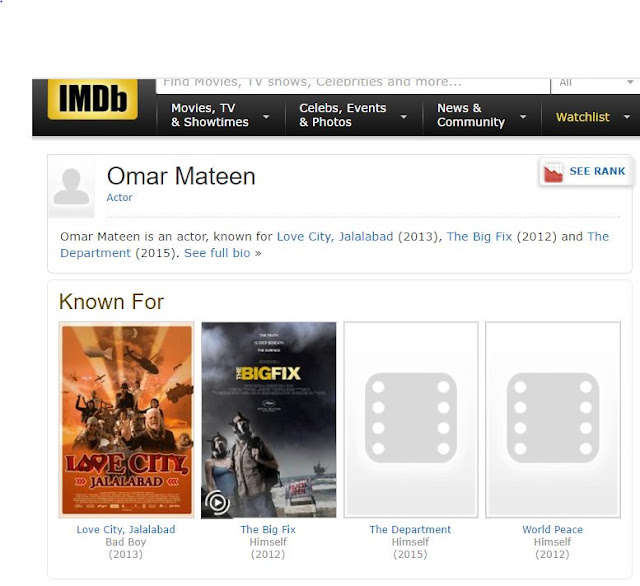Expand Movies, TV & Showtimes menu
640x586 pixels.
tap(221, 115)
